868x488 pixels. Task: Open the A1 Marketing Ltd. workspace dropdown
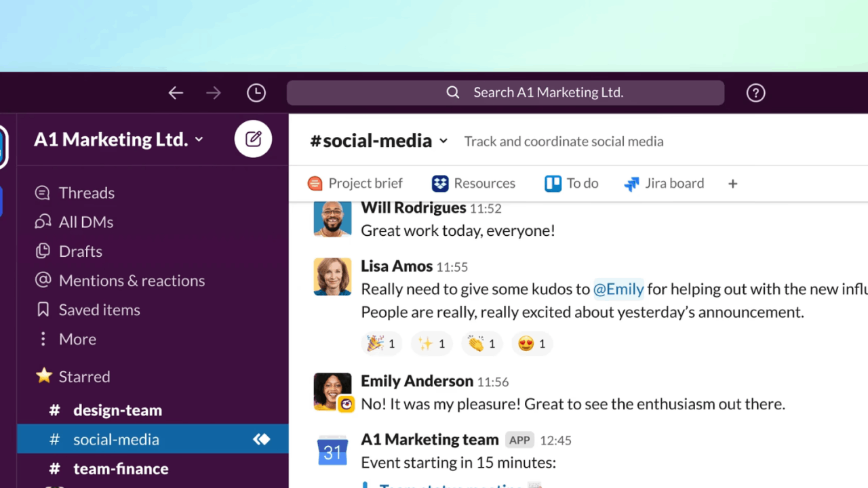click(119, 140)
